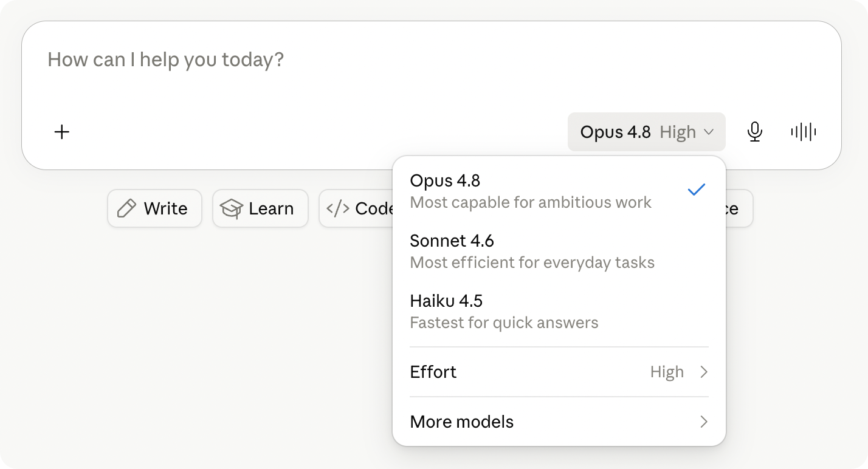Click the code brackets icon
This screenshot has height=469, width=868.
pos(338,208)
